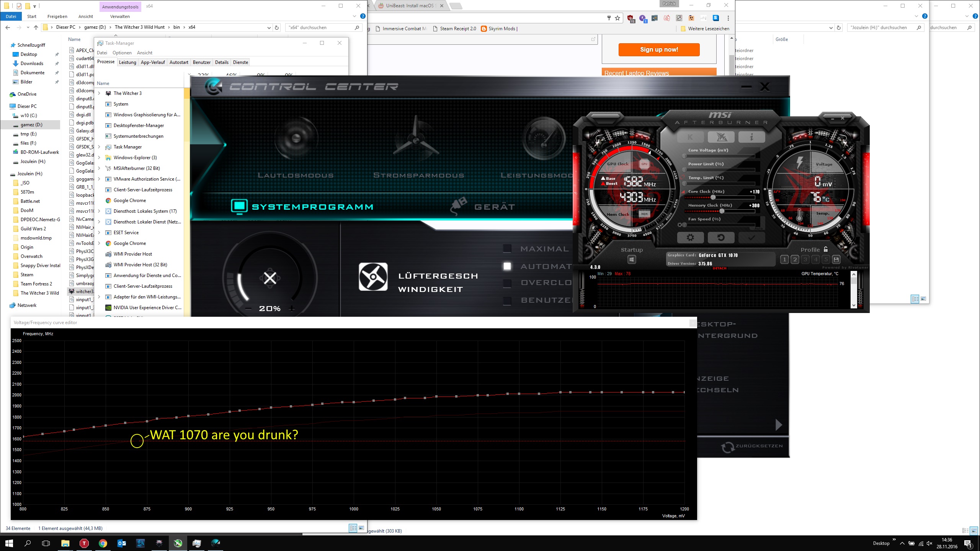Open Google Chrome from the taskbar
This screenshot has height=551, width=980.
(x=103, y=543)
